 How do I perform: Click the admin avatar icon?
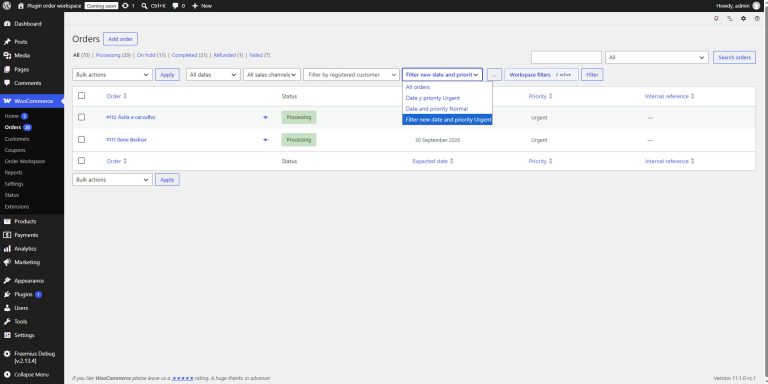[x=756, y=6]
